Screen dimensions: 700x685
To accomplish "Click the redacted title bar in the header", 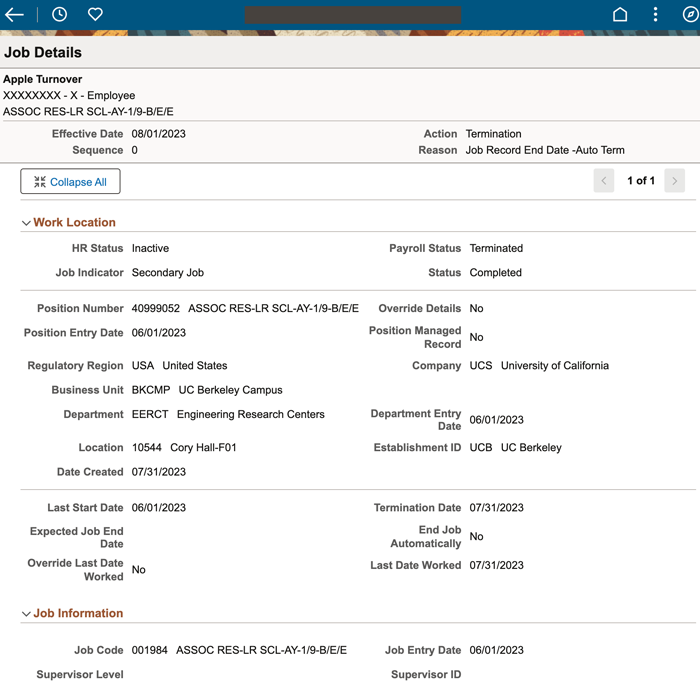I will pos(352,15).
